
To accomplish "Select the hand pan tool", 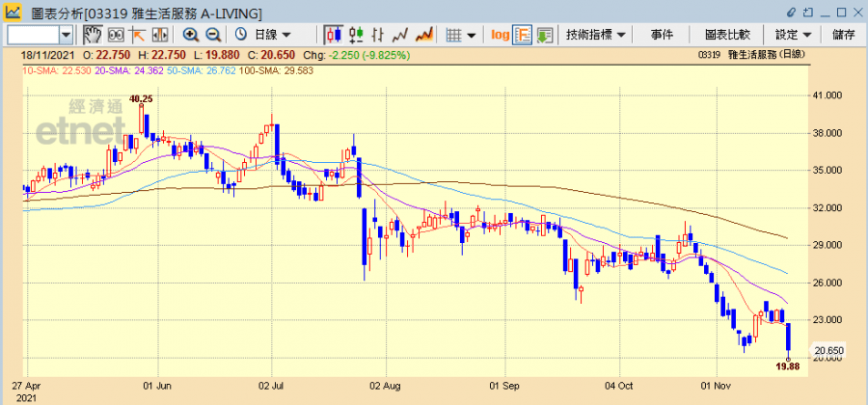I will pos(93,35).
